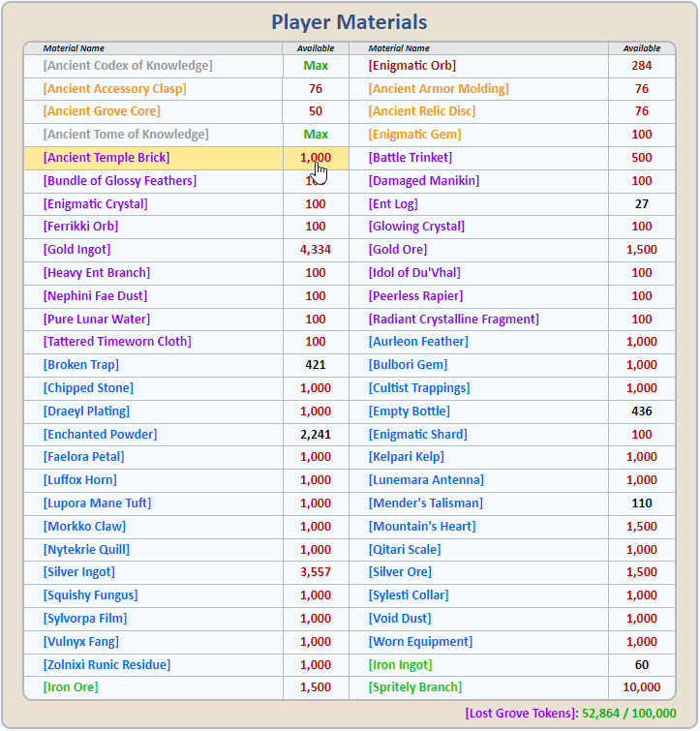Select [Tattered Timeworn Cloth] entry

[x=117, y=343]
